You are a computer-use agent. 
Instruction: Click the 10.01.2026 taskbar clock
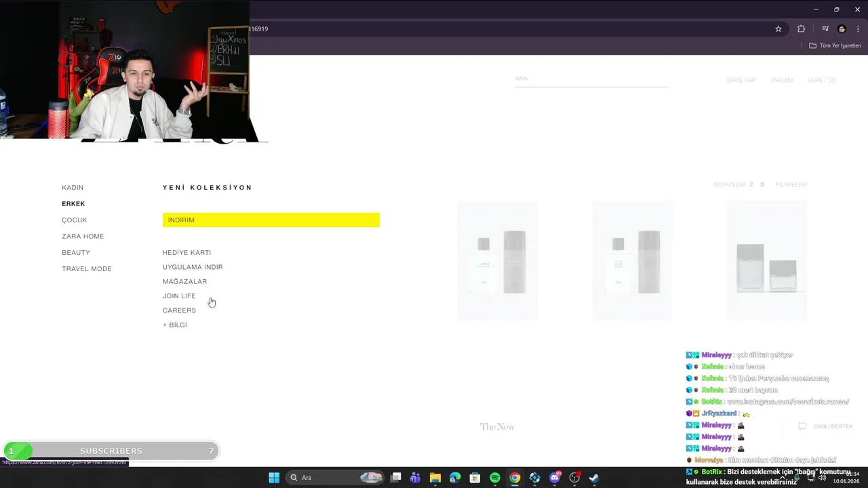click(846, 478)
